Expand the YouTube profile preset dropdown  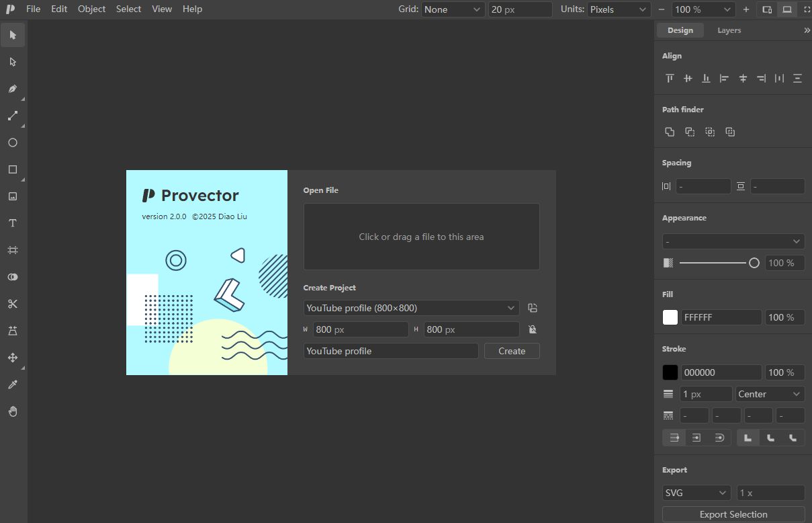tap(411, 308)
